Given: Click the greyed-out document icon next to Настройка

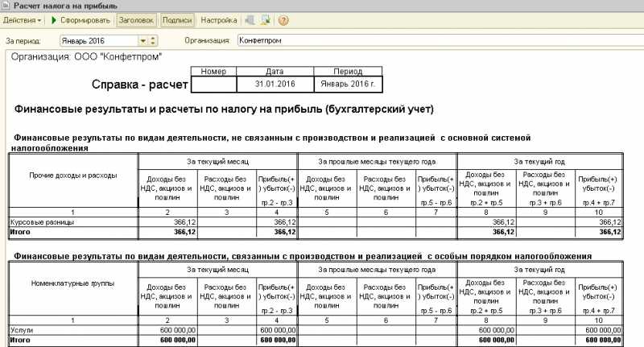Looking at the screenshot, I should [250, 20].
